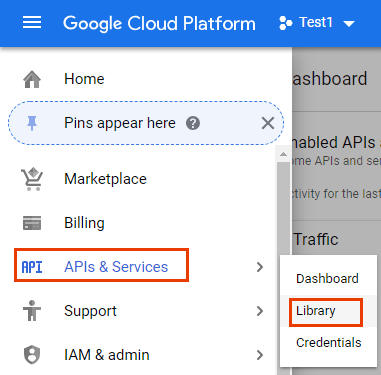Click the Billing card icon

(32, 223)
